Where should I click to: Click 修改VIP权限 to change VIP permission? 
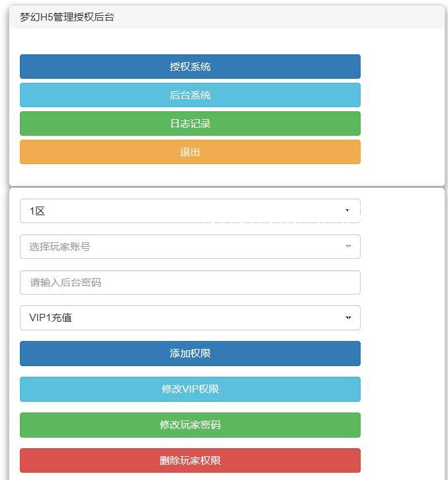coord(190,389)
